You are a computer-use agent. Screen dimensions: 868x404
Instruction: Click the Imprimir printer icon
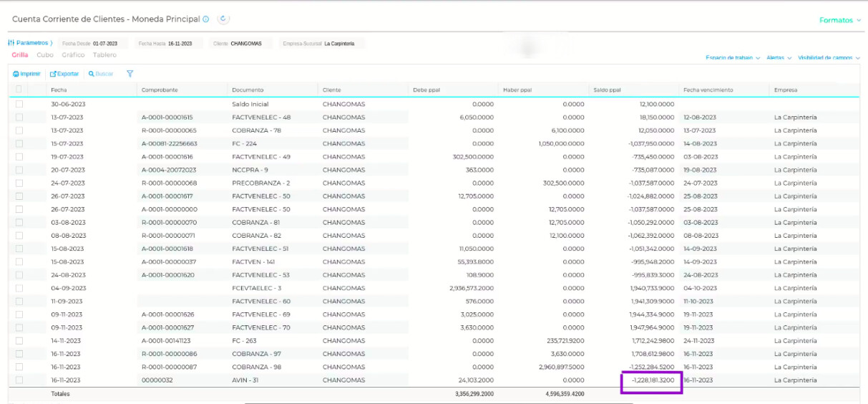(16, 74)
